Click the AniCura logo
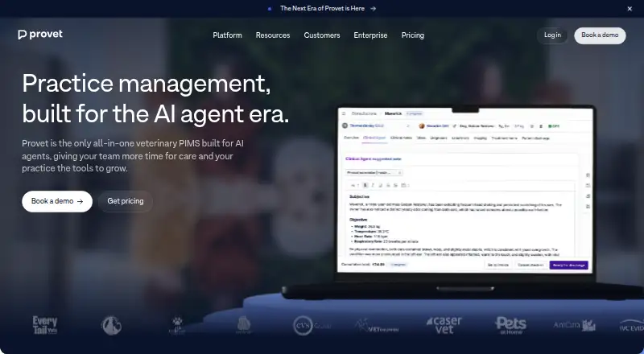The image size is (644, 354). [575, 325]
